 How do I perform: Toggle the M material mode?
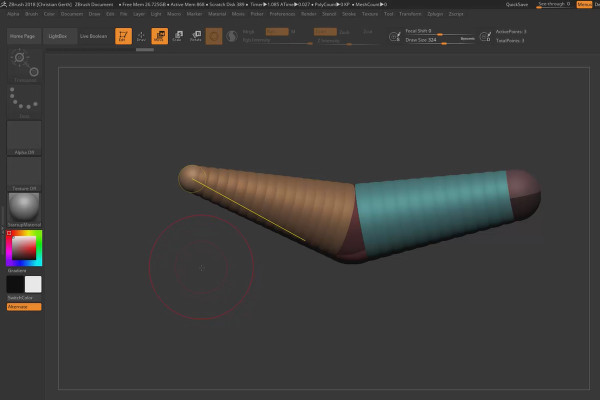pyautogui.click(x=293, y=32)
